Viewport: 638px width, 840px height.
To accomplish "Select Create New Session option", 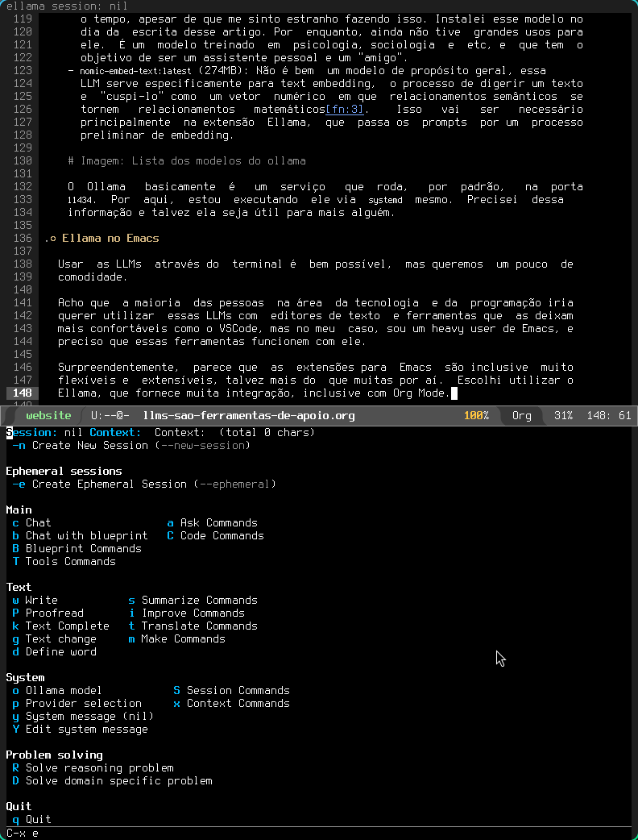I will click(x=89, y=445).
